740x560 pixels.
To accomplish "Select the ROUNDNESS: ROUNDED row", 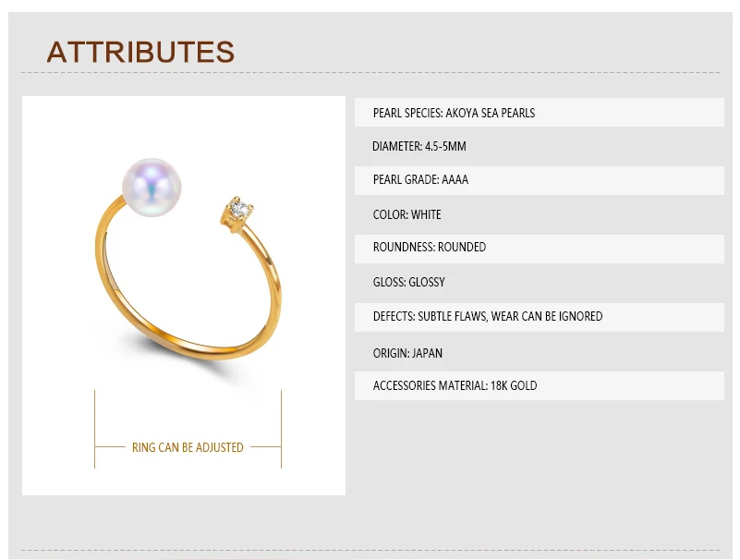I will (x=539, y=249).
